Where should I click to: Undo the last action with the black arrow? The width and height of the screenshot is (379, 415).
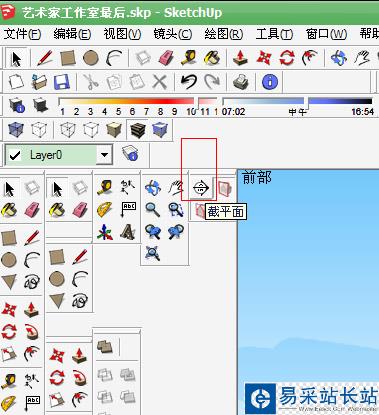(189, 82)
